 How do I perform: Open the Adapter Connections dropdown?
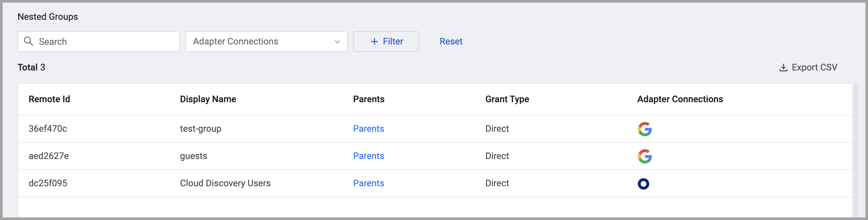[266, 42]
